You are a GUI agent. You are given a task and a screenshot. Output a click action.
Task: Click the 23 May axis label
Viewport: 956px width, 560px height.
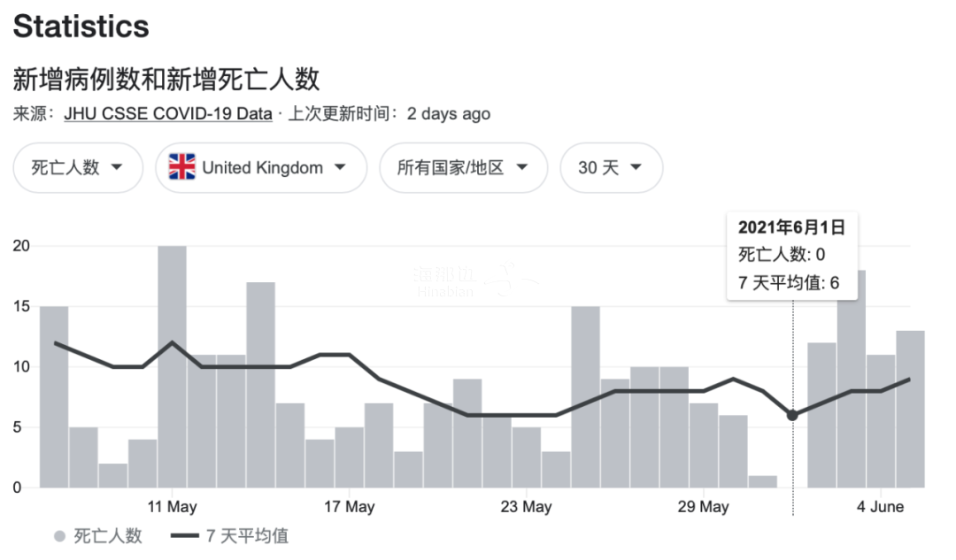coord(526,507)
